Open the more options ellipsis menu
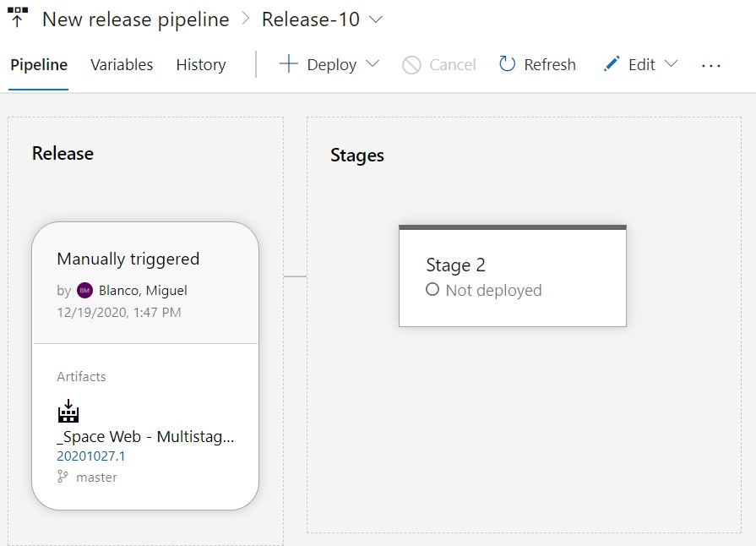The height and width of the screenshot is (546, 756). (x=711, y=65)
